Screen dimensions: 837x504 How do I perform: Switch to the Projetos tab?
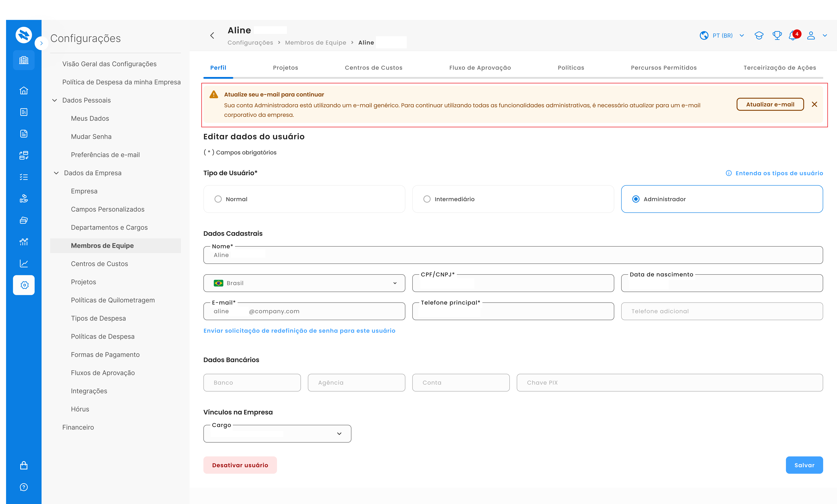pyautogui.click(x=285, y=68)
